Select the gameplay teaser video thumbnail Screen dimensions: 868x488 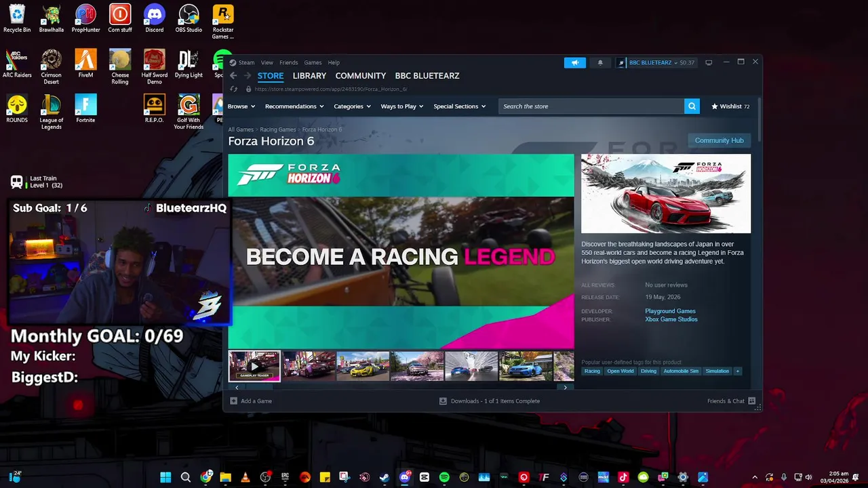click(254, 366)
